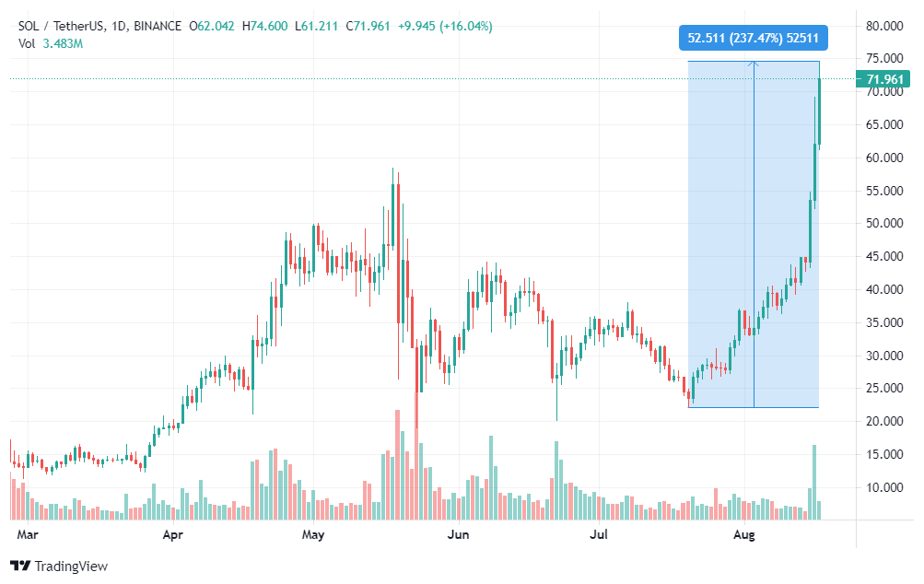Click the TradingView logo icon

click(x=20, y=566)
